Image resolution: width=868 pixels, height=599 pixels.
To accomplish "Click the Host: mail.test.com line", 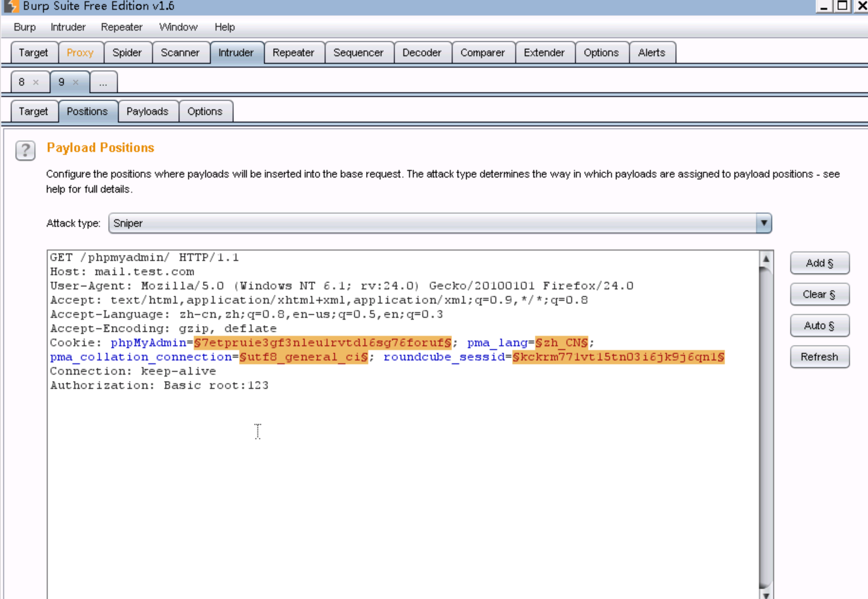I will (x=122, y=272).
